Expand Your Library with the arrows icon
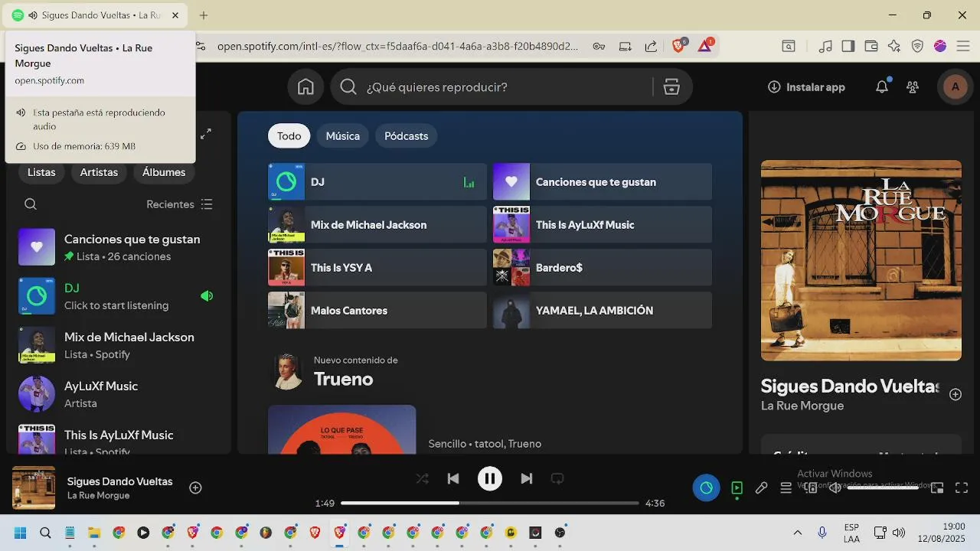This screenshot has width=980, height=551. click(206, 134)
